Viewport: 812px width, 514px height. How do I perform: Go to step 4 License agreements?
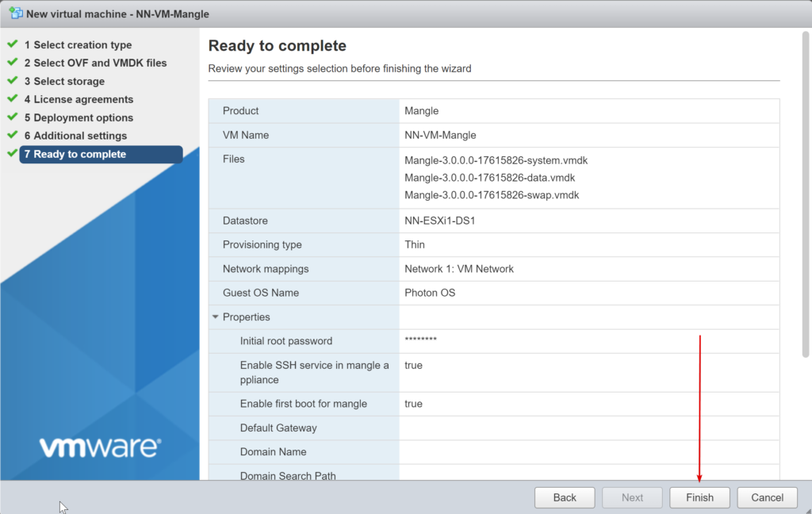click(79, 99)
